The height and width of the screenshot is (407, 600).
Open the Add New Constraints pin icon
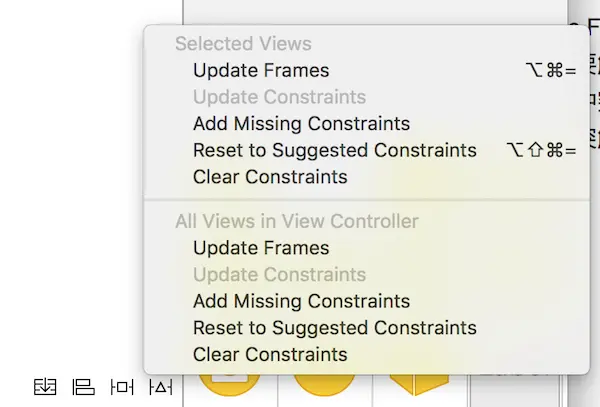coord(122,387)
